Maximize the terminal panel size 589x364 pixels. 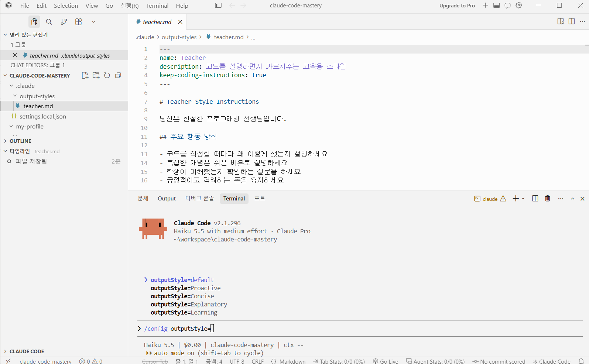[x=573, y=199]
